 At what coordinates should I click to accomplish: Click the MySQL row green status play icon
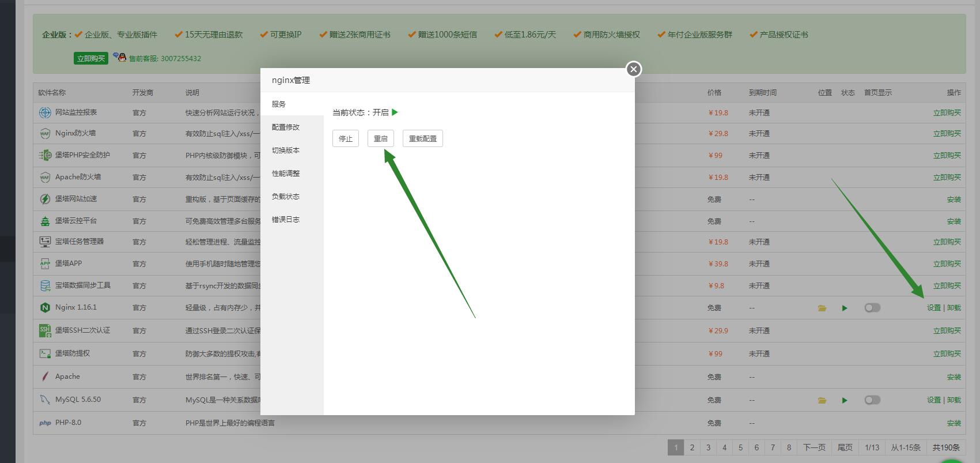coord(845,400)
